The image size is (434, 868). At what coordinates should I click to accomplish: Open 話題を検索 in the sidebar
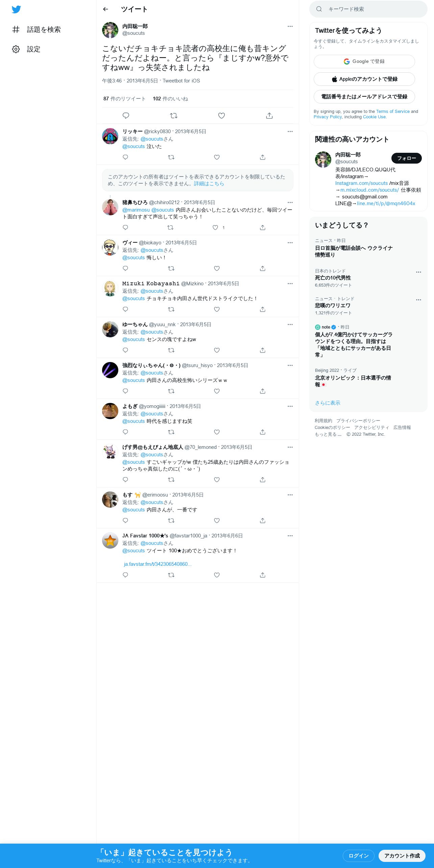[x=37, y=29]
